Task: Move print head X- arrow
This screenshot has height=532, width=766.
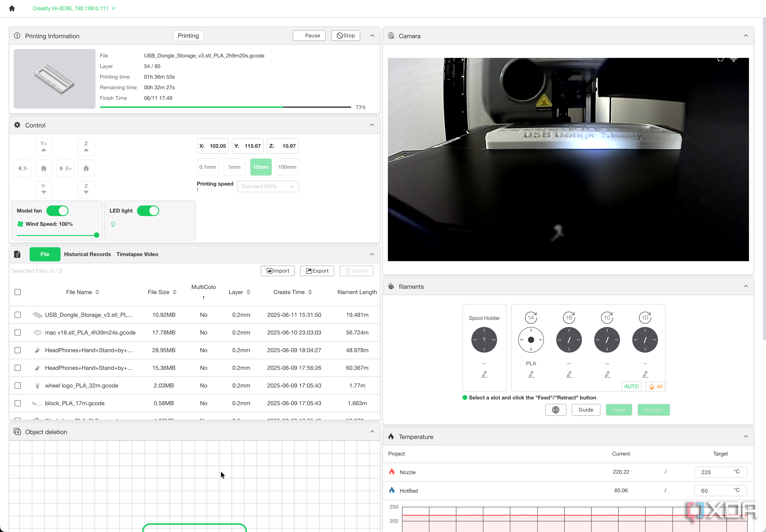Action: (23, 168)
